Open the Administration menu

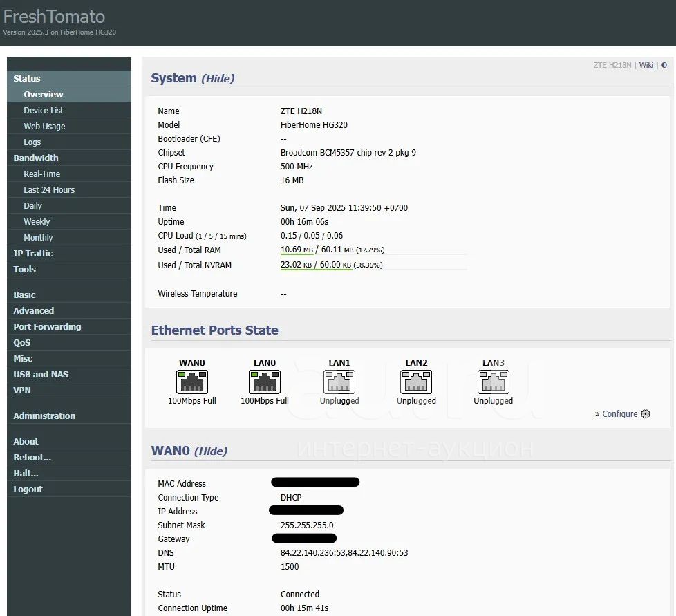pos(69,416)
